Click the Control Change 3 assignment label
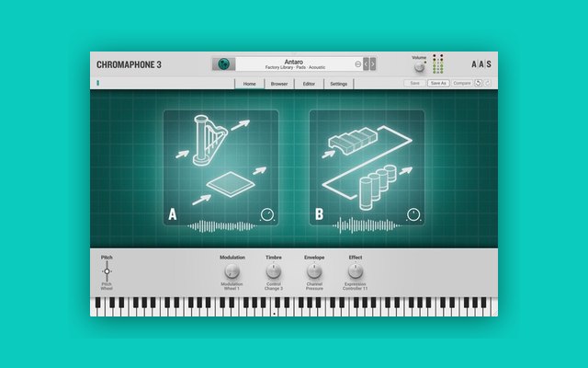This screenshot has width=588, height=368. coord(274,286)
